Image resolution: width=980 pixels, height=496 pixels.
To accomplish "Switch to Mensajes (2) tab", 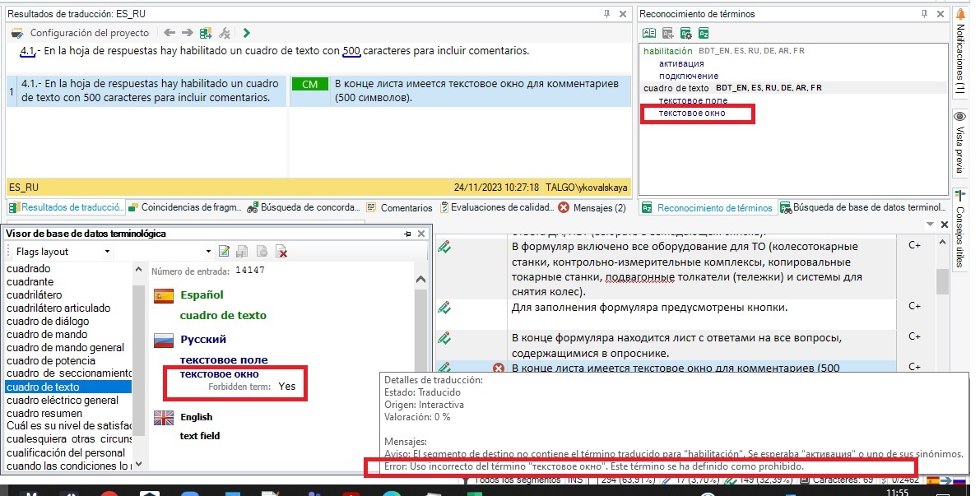I will (x=592, y=207).
